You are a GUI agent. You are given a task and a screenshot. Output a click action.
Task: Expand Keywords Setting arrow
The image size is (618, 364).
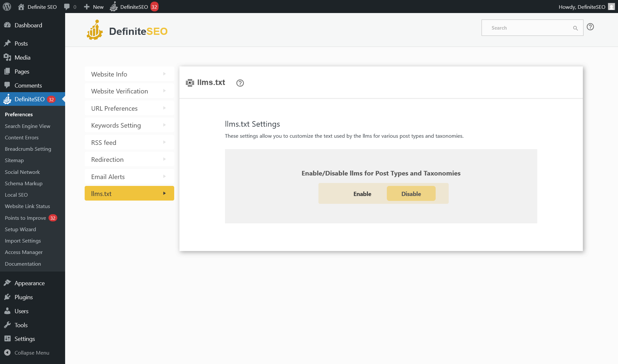tap(164, 125)
